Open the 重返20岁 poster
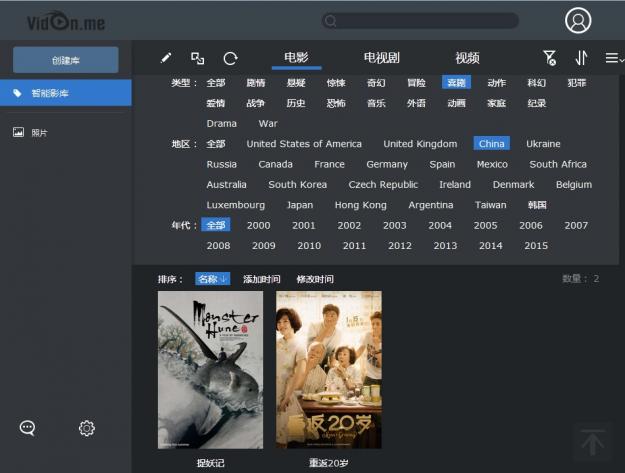The image size is (625, 473). pyautogui.click(x=329, y=370)
